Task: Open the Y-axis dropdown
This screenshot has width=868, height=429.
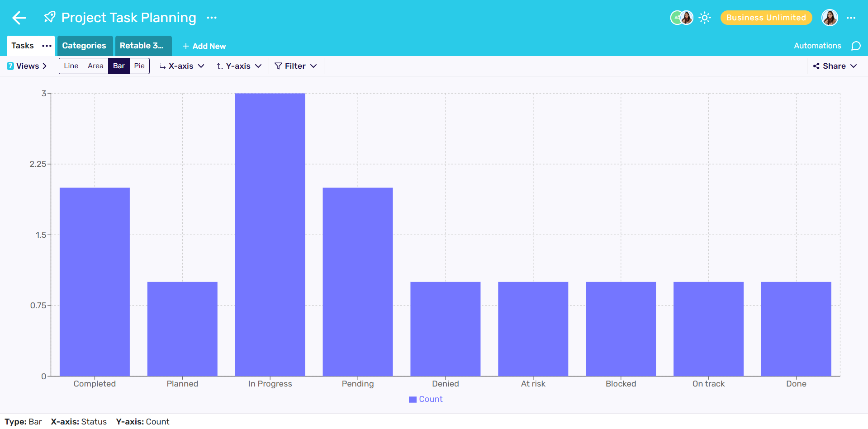Action: point(239,66)
